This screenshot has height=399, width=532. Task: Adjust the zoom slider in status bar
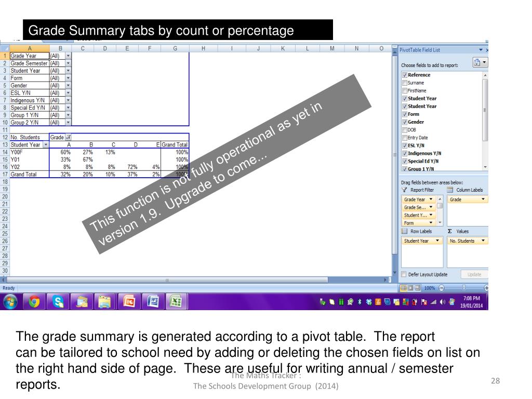tap(463, 288)
